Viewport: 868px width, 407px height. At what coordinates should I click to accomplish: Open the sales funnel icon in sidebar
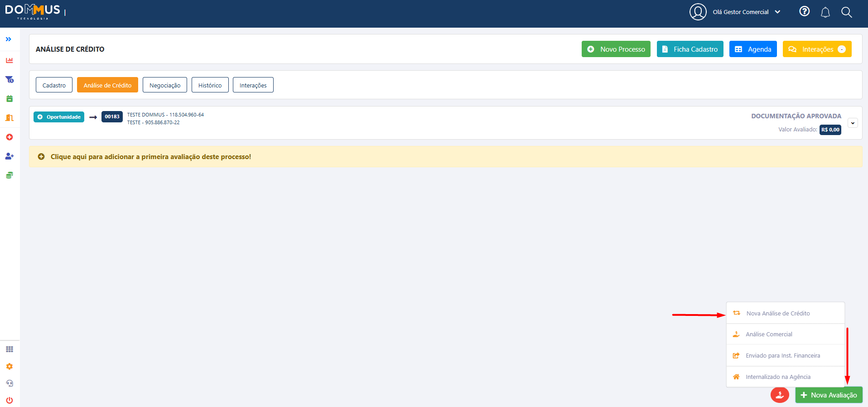click(10, 79)
